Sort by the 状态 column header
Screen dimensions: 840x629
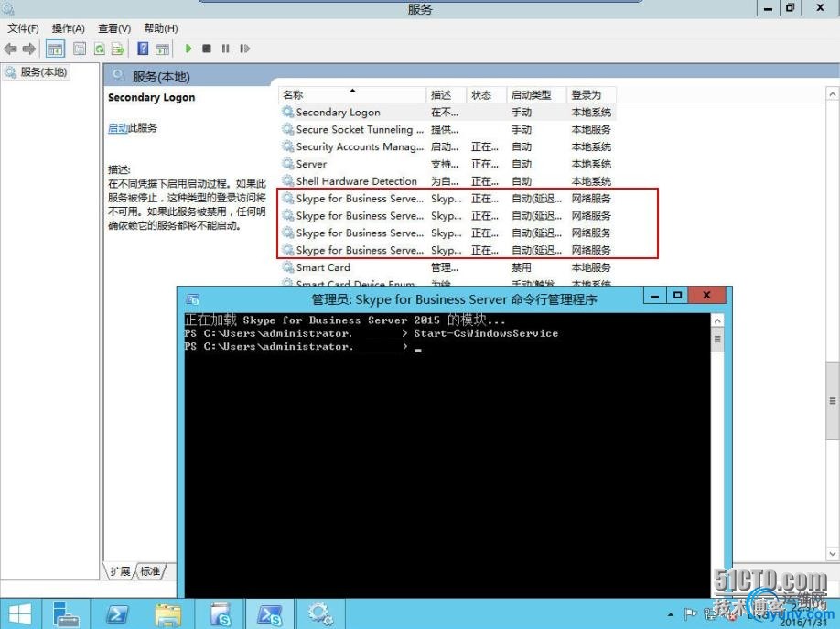487,95
